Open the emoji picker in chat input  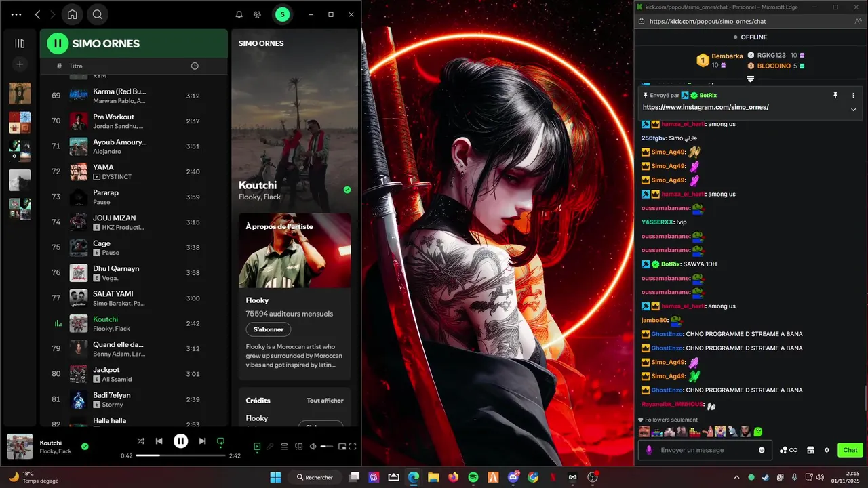762,450
